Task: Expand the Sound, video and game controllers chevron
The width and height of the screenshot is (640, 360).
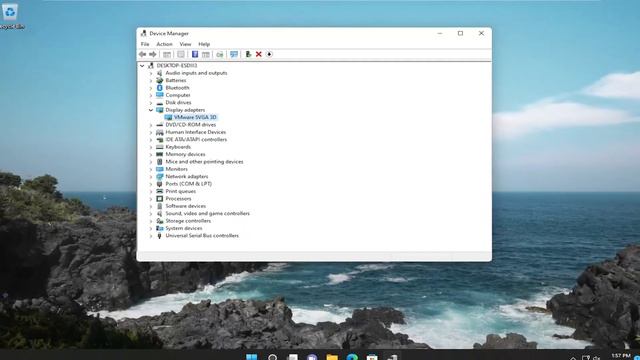Action: click(151, 213)
